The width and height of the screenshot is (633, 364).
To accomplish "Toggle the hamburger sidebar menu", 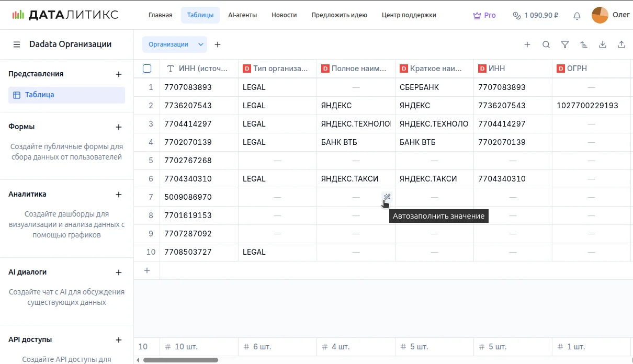I will click(x=17, y=44).
